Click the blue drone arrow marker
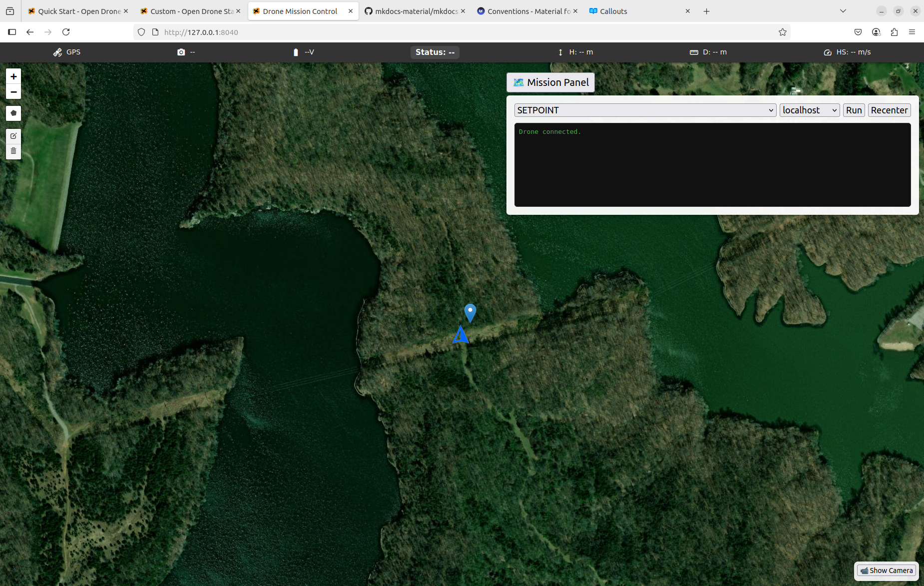 (x=461, y=335)
